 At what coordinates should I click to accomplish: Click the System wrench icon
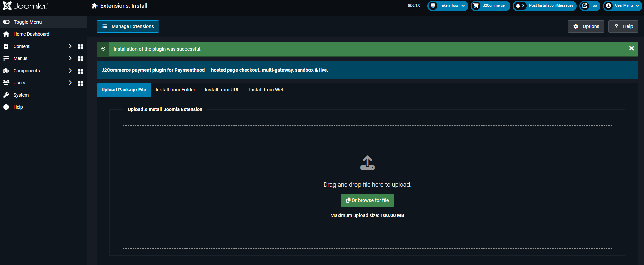click(x=6, y=95)
